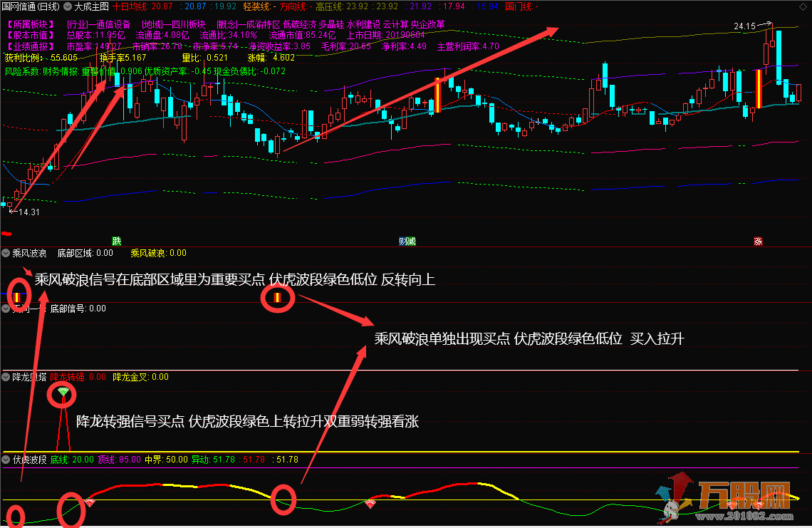Screen dimensions: 812x528
Task: Click the 上市日期 value
Action: point(386,35)
